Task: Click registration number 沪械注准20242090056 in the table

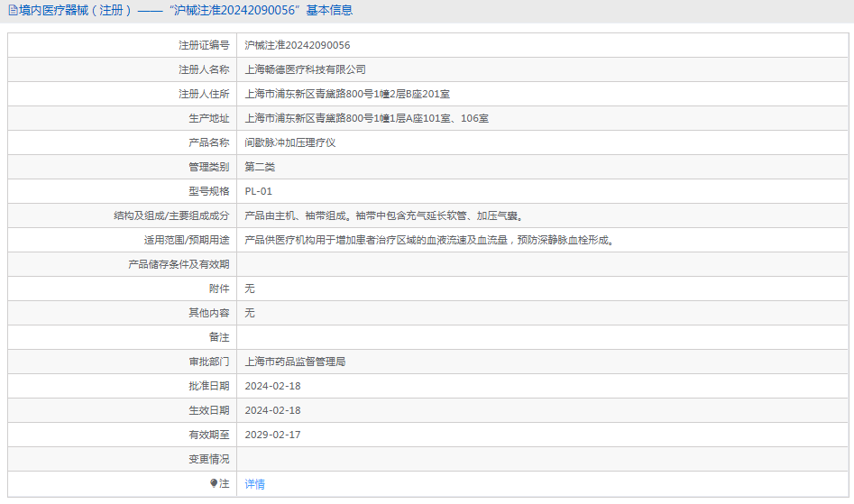Action: tap(298, 45)
